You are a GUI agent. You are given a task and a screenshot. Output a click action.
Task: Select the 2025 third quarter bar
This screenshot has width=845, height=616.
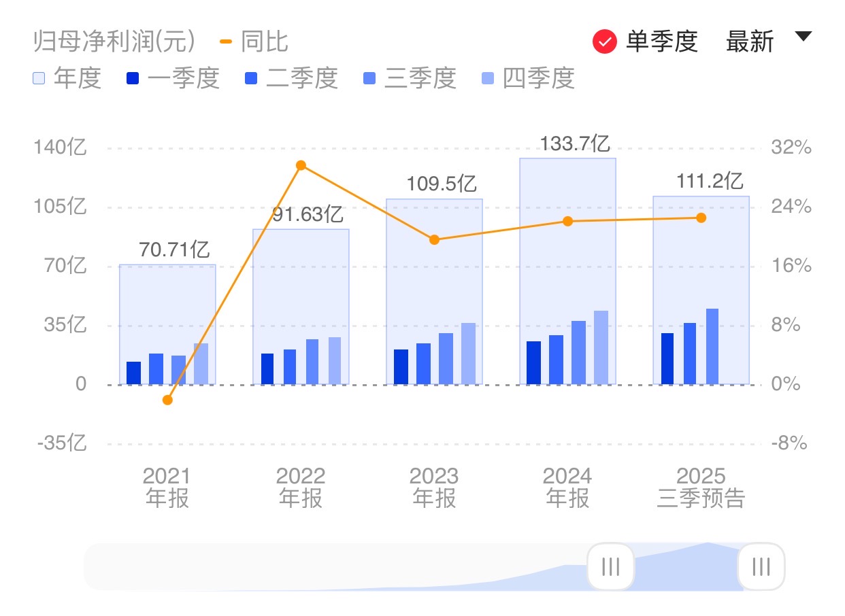coord(712,347)
